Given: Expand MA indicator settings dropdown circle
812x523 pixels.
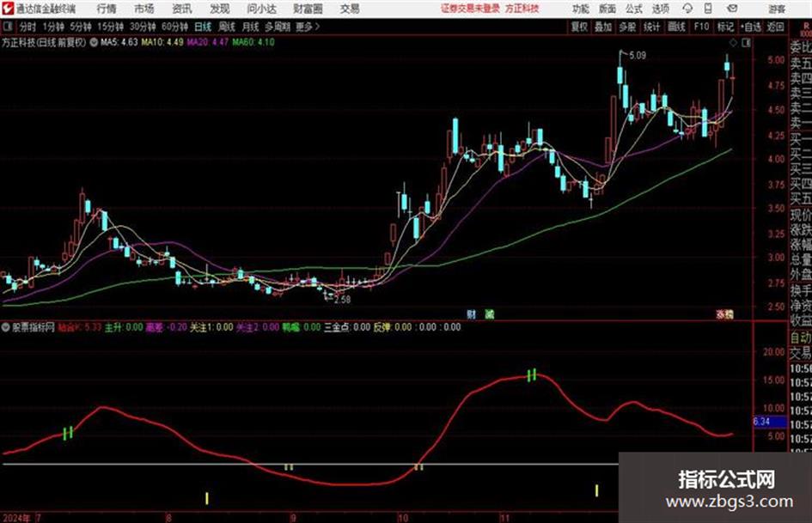Looking at the screenshot, I should point(94,42).
